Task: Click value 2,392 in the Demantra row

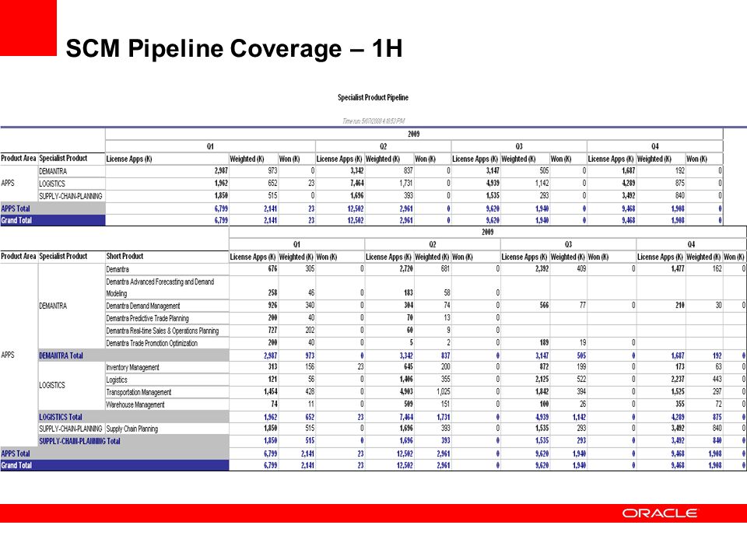Action: coord(542,268)
